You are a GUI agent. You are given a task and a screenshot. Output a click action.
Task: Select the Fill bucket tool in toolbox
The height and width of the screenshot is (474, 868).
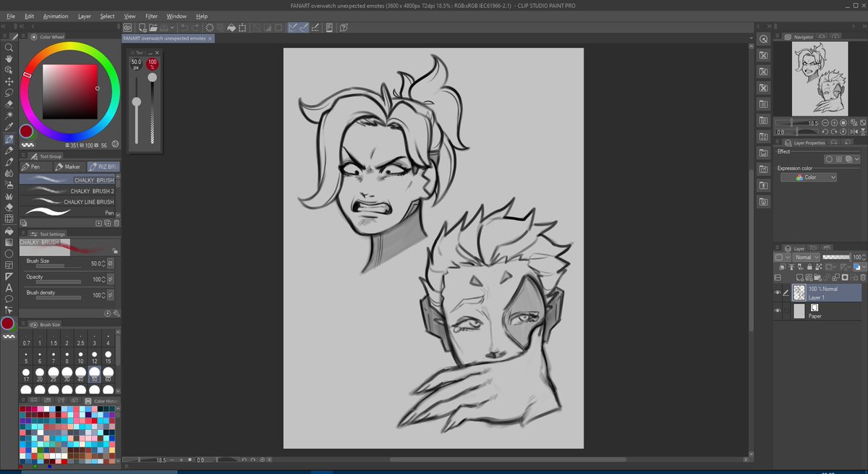click(9, 231)
